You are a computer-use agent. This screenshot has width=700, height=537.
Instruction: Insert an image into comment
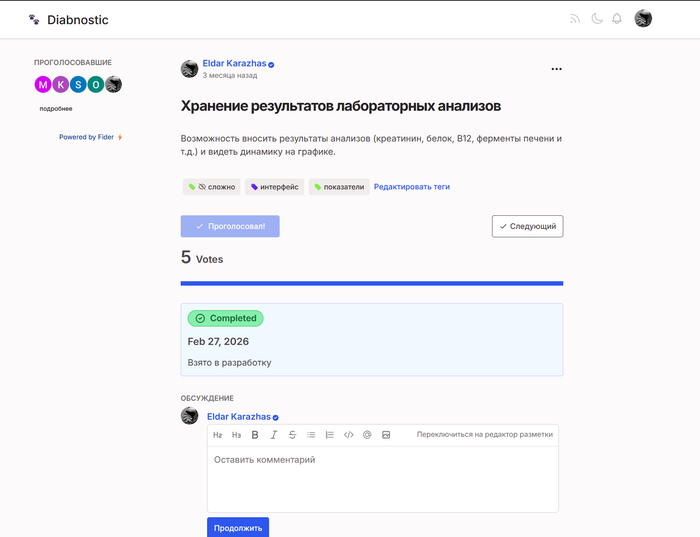386,435
